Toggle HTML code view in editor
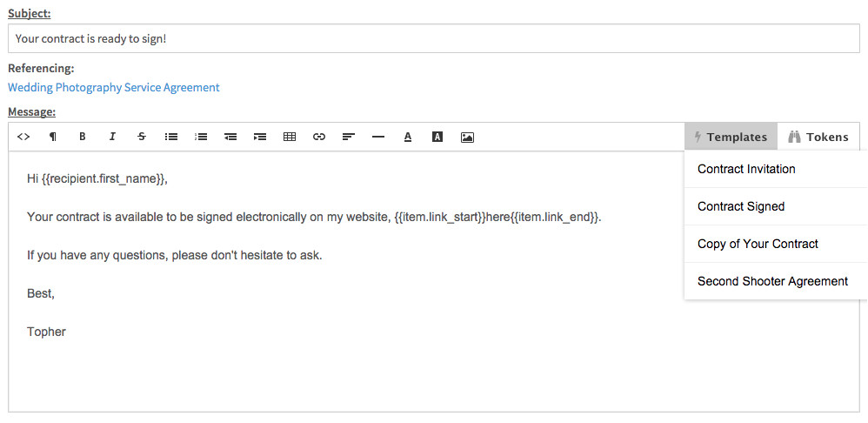 click(x=23, y=137)
